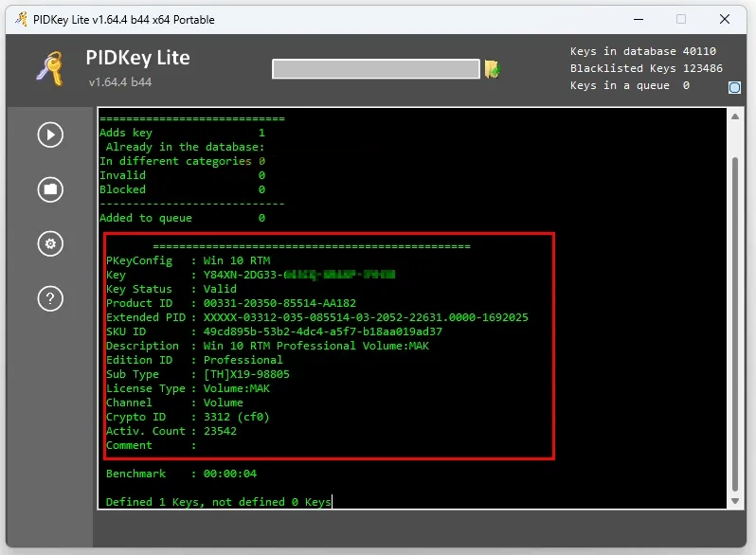
Task: Click Product ID 00331-20350-85514-AA182
Action: coord(279,303)
